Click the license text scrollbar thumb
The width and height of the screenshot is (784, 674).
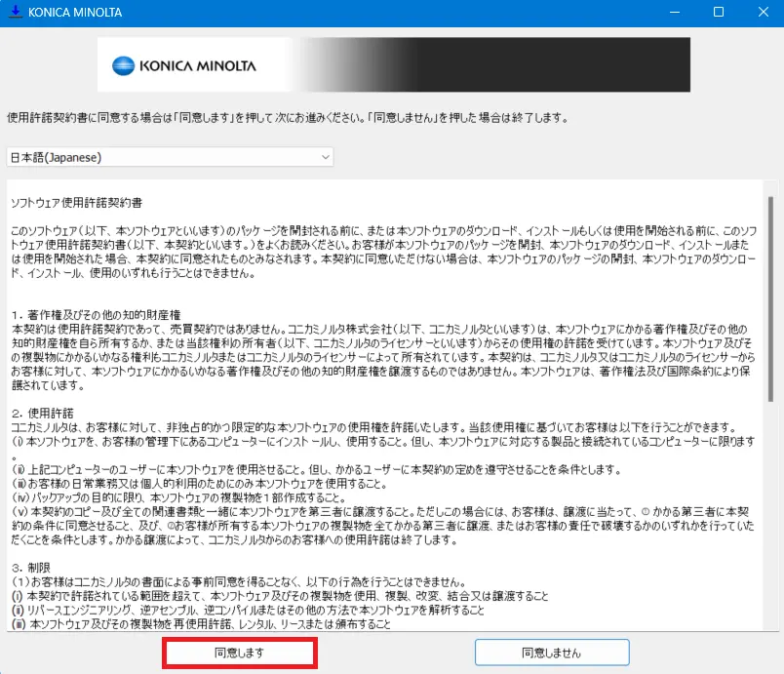pos(771,293)
